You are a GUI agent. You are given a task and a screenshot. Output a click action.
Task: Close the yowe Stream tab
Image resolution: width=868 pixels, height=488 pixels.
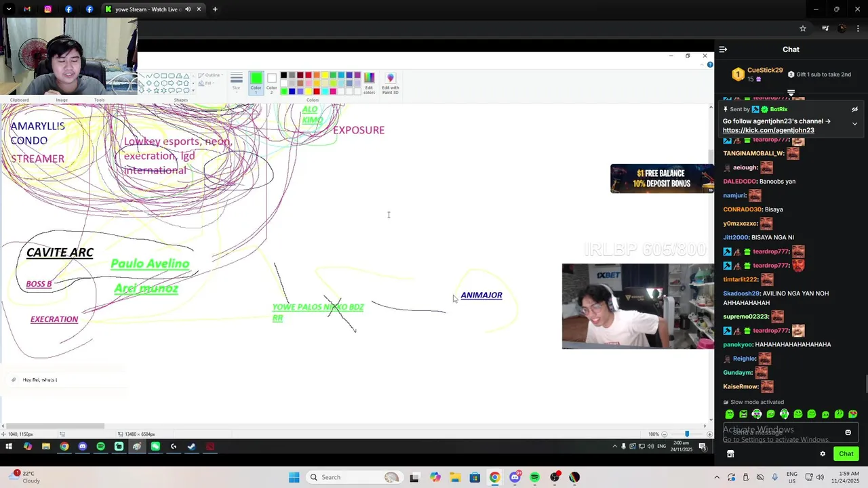click(199, 9)
